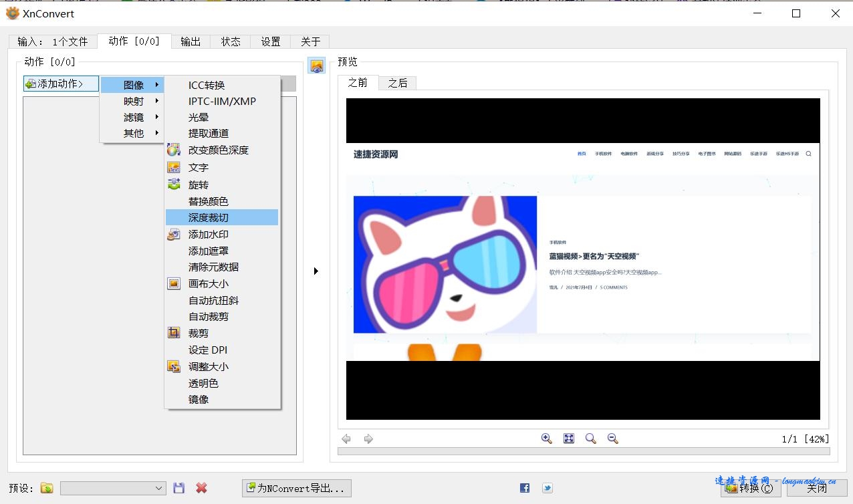Start conversion with the 转换 button

(x=751, y=488)
